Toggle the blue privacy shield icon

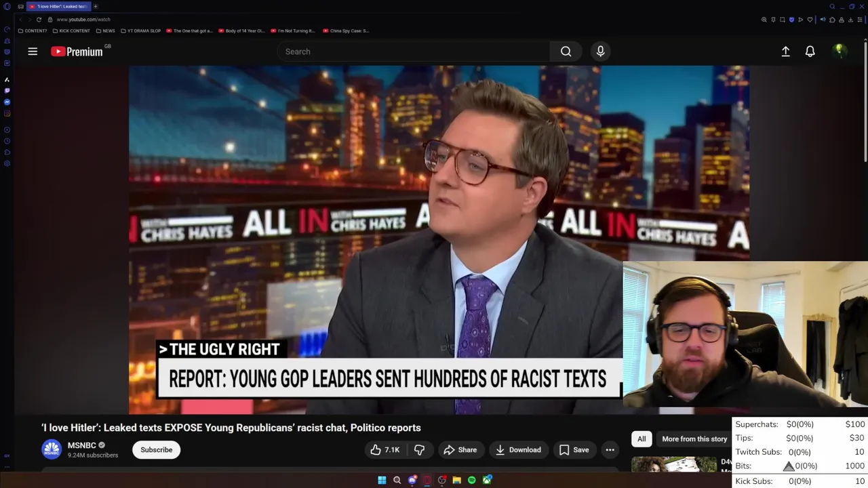pos(791,20)
